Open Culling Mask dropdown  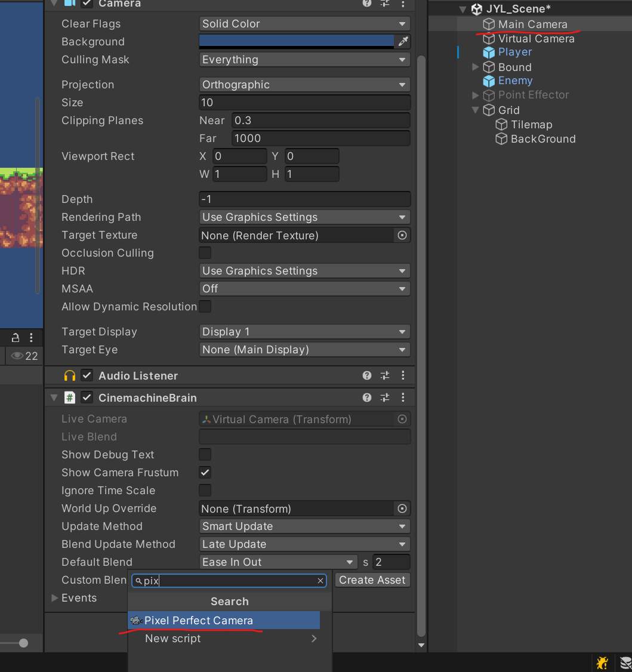(x=304, y=60)
